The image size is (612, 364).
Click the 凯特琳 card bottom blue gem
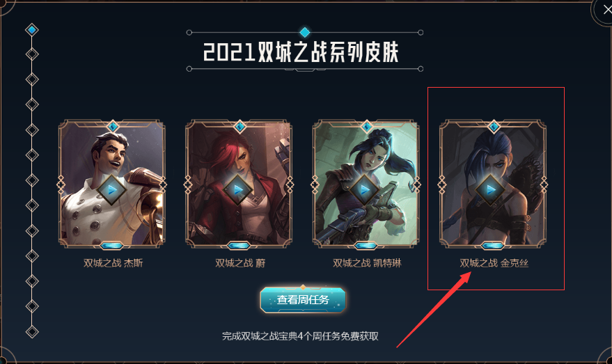(366, 246)
